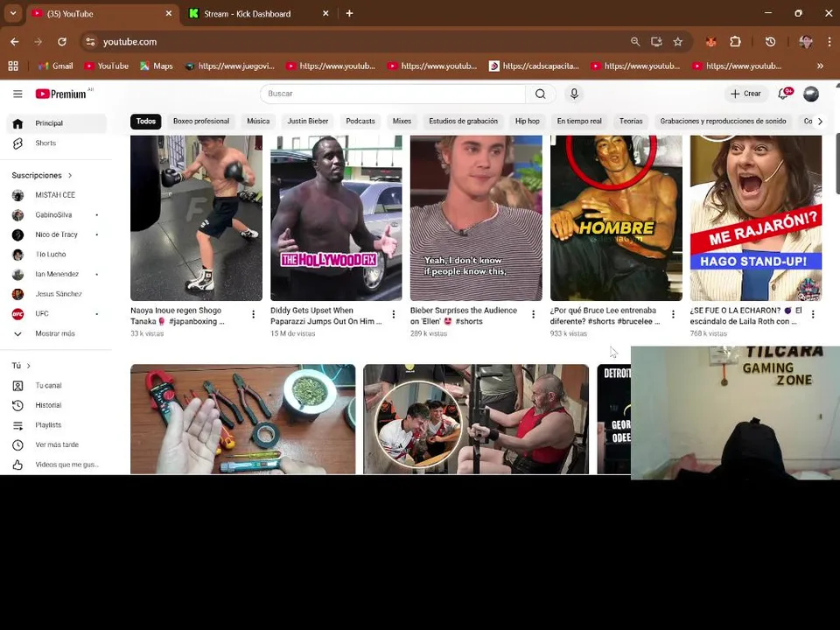
Task: Select Estudios de grabación chip
Action: click(x=464, y=122)
